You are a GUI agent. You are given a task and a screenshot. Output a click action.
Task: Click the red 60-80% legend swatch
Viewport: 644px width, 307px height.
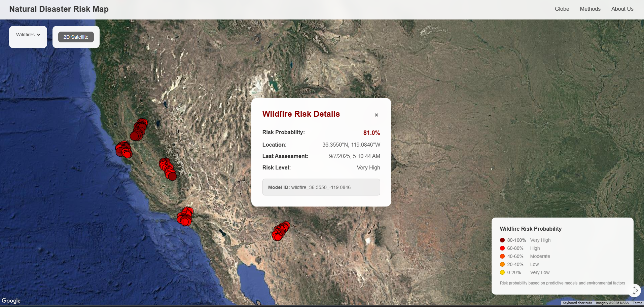pos(502,248)
